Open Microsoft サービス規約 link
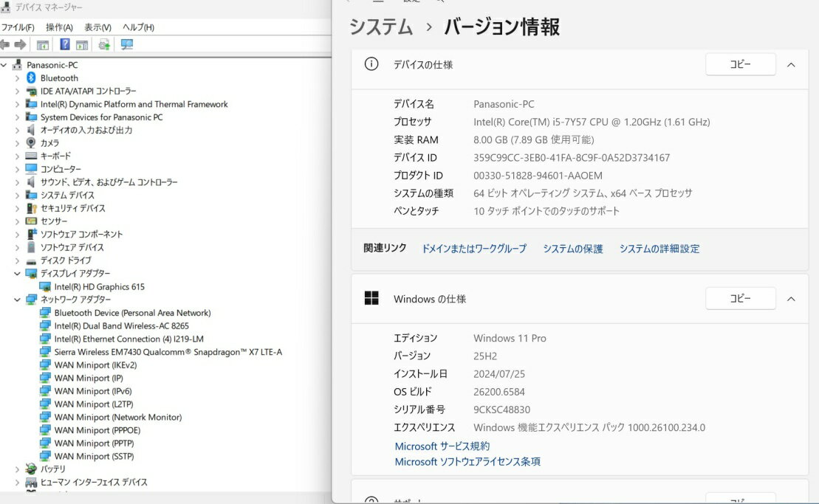This screenshot has height=504, width=819. [442, 446]
